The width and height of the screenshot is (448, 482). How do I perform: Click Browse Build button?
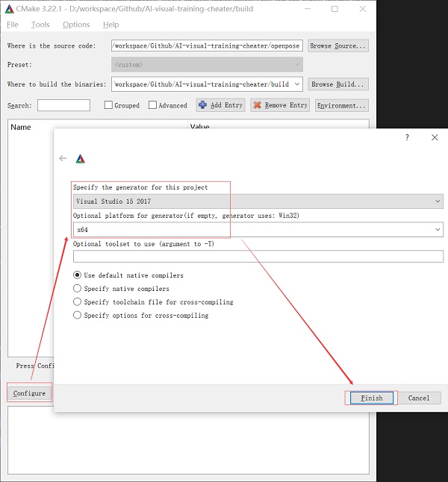(338, 84)
